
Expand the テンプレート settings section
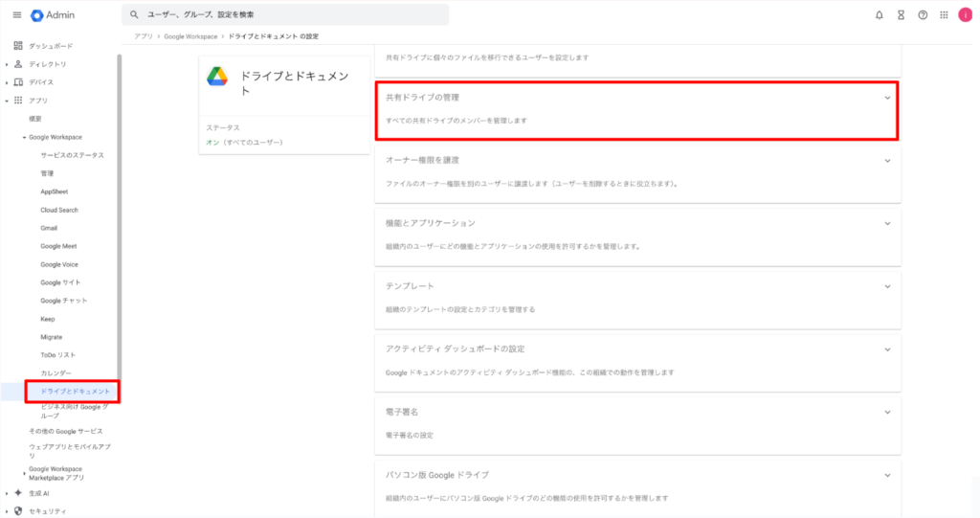(887, 286)
